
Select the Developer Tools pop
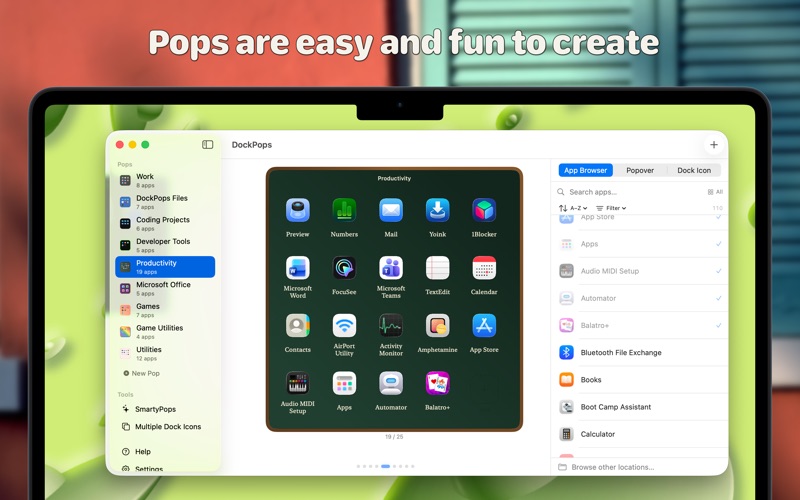165,245
